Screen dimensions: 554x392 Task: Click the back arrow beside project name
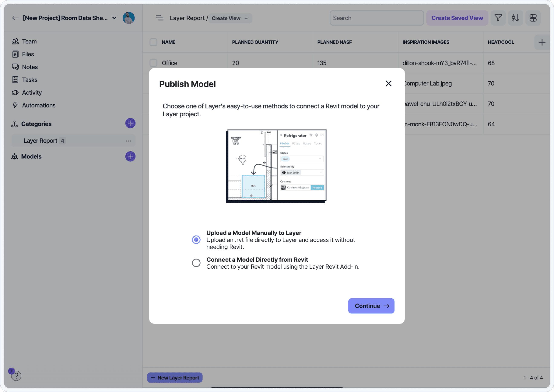click(15, 18)
